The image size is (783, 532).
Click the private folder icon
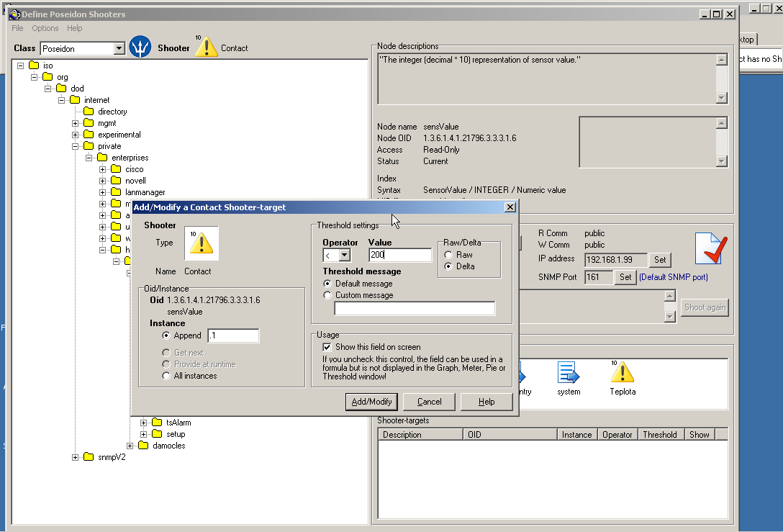point(89,146)
